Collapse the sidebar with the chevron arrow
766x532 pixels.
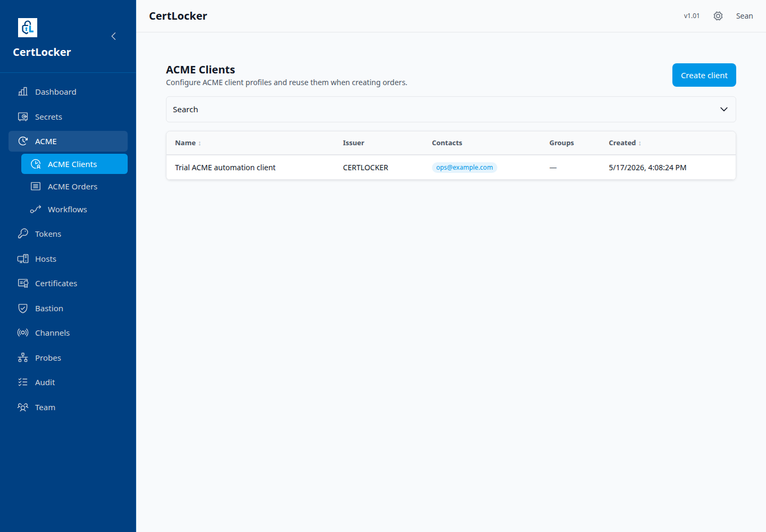pyautogui.click(x=113, y=36)
